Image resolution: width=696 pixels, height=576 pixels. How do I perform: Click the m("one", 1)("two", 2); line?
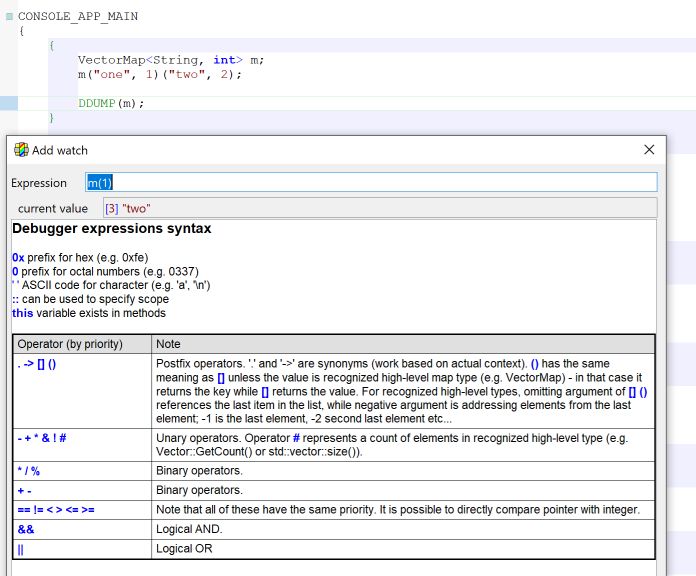point(160,75)
